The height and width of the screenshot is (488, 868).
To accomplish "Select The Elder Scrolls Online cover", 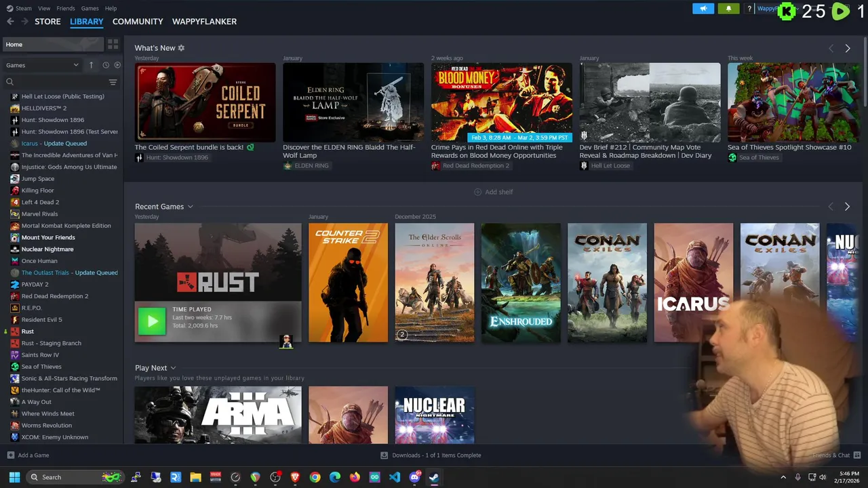I will coord(435,283).
